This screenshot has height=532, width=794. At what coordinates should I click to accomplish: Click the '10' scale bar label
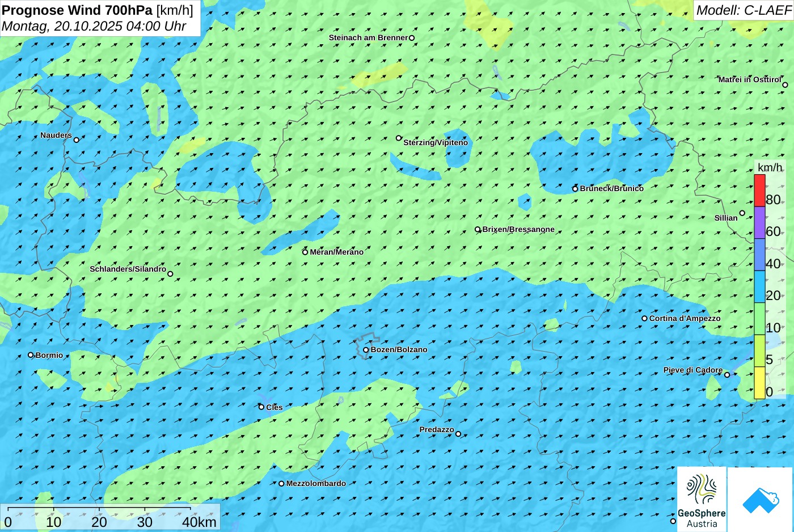pyautogui.click(x=54, y=522)
